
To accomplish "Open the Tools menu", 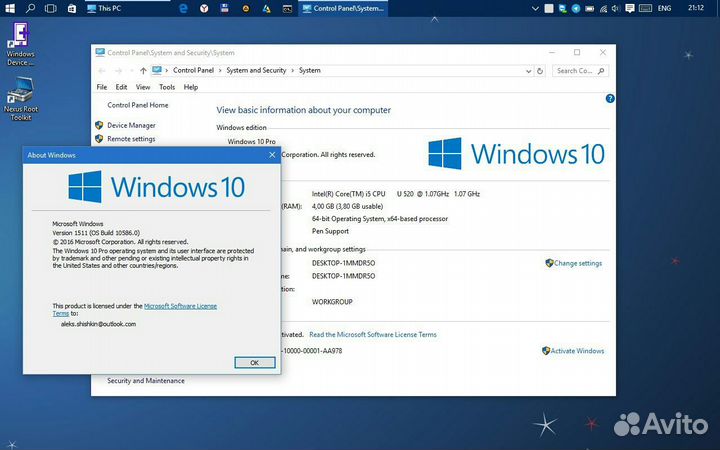I will [167, 87].
